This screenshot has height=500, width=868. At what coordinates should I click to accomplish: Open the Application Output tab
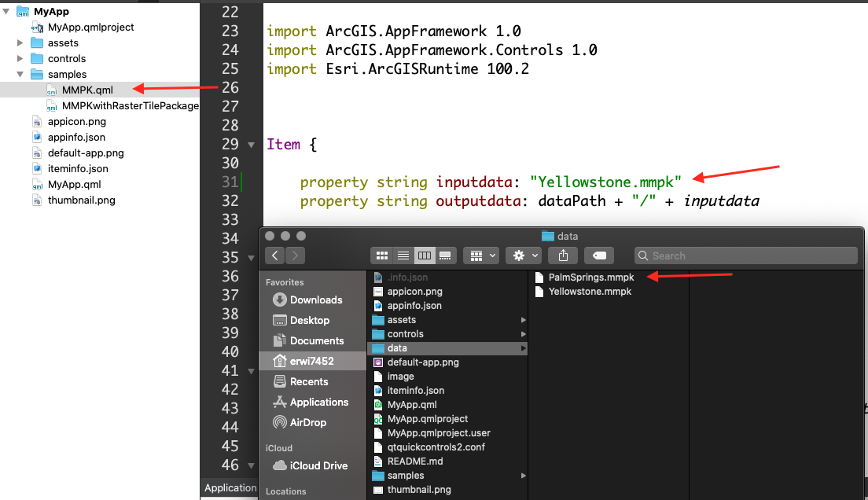point(230,488)
